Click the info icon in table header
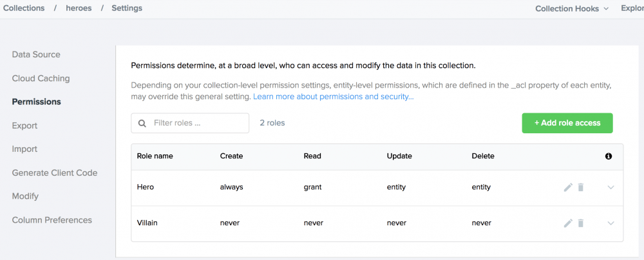Screen dimensions: 644x260 click(609, 156)
